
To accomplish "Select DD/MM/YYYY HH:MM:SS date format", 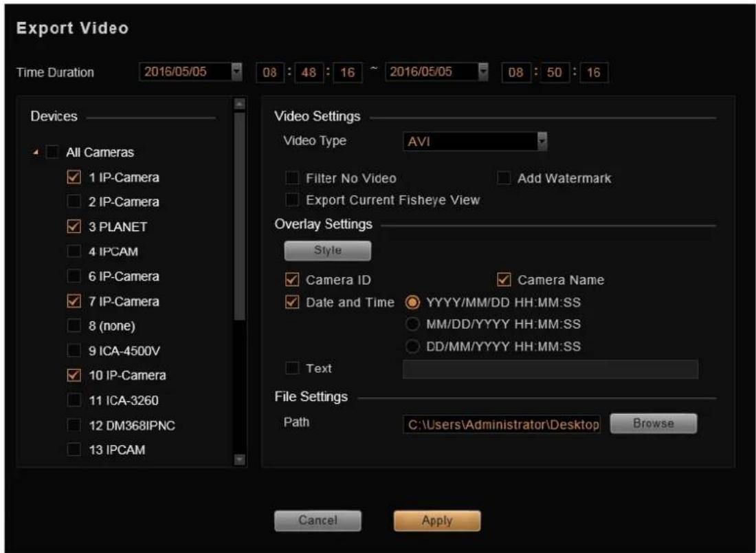I will [412, 347].
